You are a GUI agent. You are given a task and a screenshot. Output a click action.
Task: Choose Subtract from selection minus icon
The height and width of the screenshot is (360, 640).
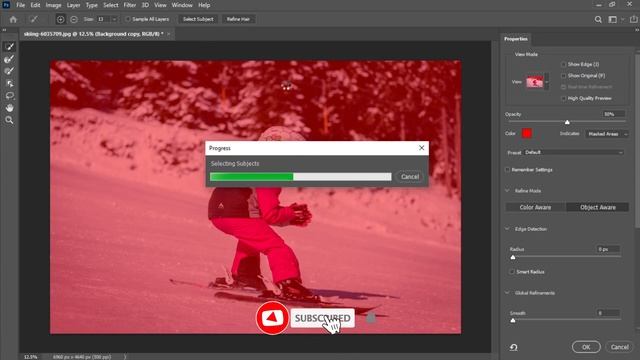pyautogui.click(x=74, y=19)
